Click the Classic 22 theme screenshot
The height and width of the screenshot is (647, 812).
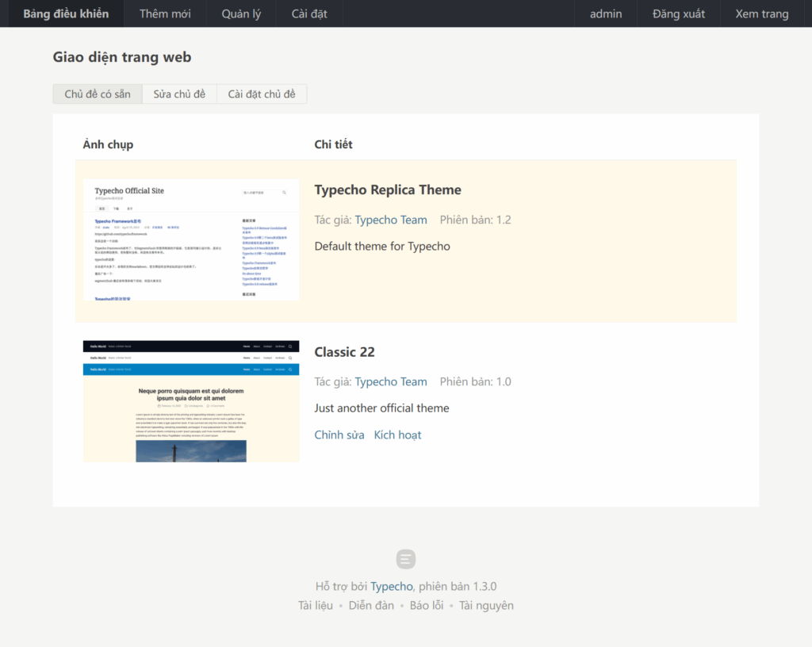point(191,401)
